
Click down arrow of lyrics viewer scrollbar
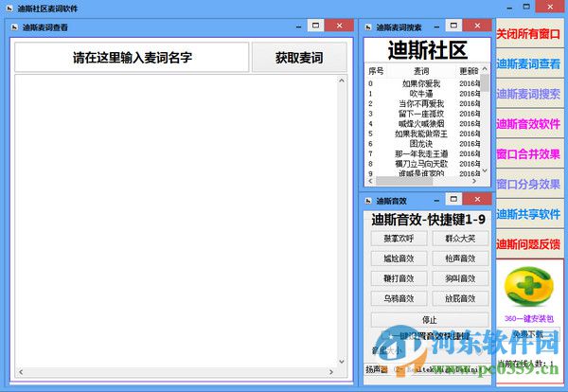[x=342, y=361]
